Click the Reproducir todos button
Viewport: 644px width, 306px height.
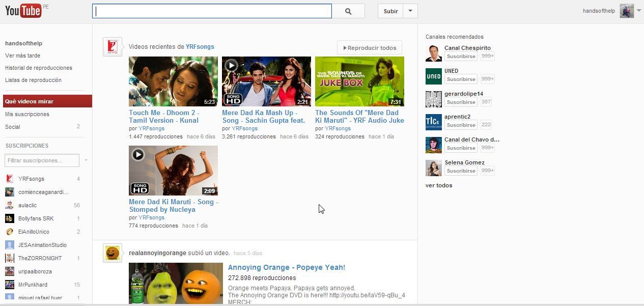370,48
